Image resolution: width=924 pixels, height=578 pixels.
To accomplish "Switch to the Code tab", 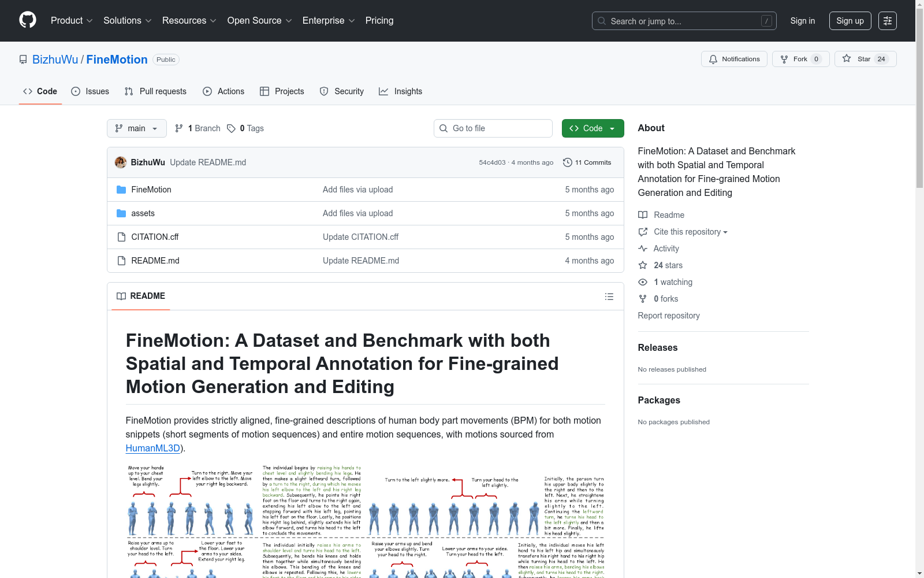I will (40, 91).
